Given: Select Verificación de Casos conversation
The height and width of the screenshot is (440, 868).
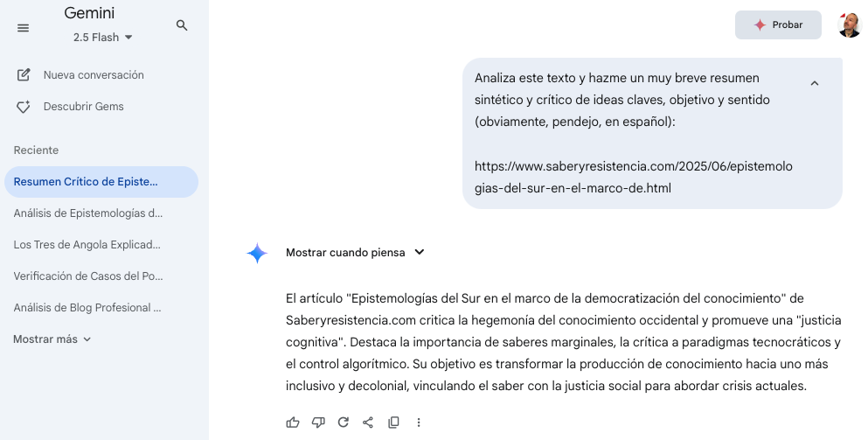Looking at the screenshot, I should pos(88,276).
